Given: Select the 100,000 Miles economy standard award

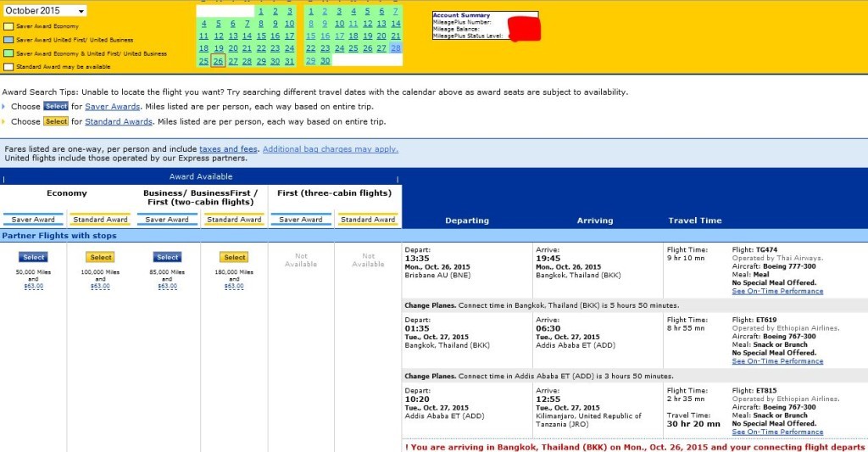Looking at the screenshot, I should coord(101,257).
